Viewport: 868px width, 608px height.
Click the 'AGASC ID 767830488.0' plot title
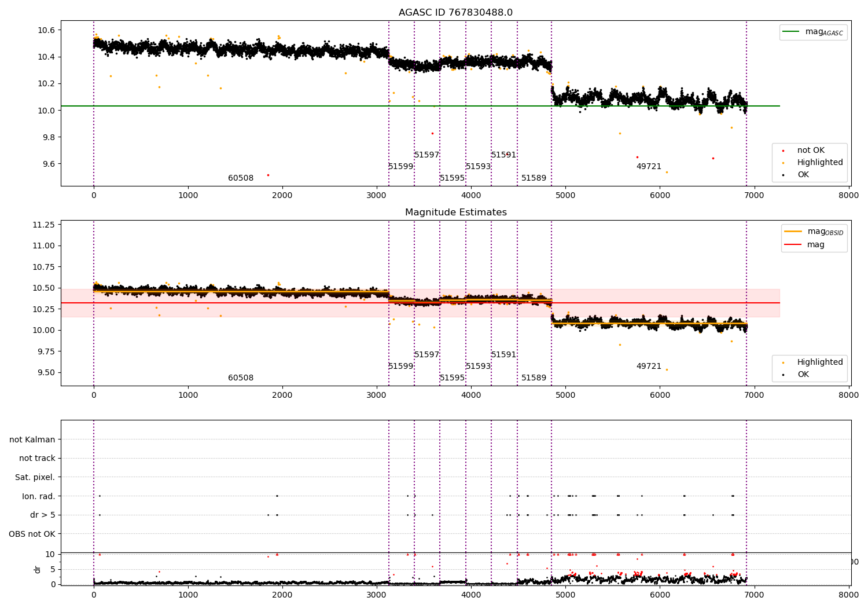click(x=455, y=13)
